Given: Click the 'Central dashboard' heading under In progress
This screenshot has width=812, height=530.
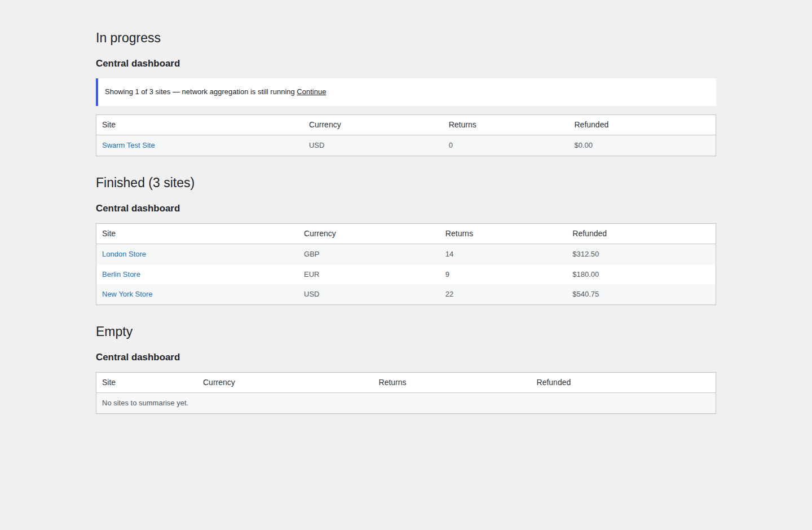Looking at the screenshot, I should coord(138,64).
